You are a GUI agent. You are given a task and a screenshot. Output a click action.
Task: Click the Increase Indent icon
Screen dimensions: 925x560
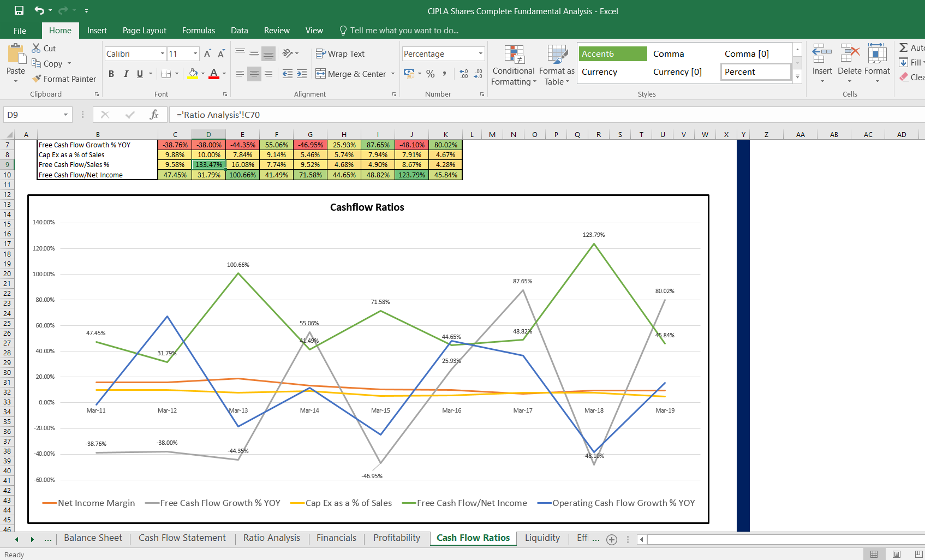coord(302,74)
